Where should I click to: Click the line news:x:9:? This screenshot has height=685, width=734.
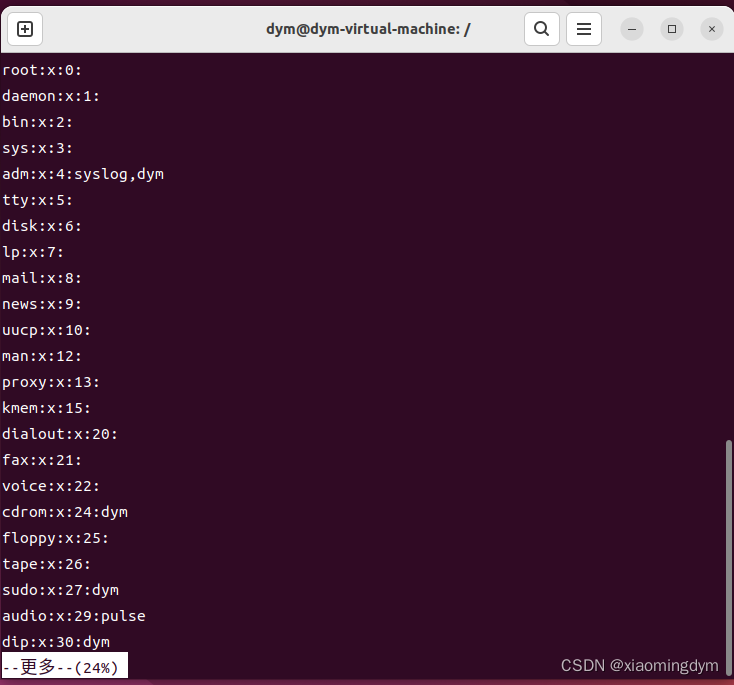tap(42, 304)
